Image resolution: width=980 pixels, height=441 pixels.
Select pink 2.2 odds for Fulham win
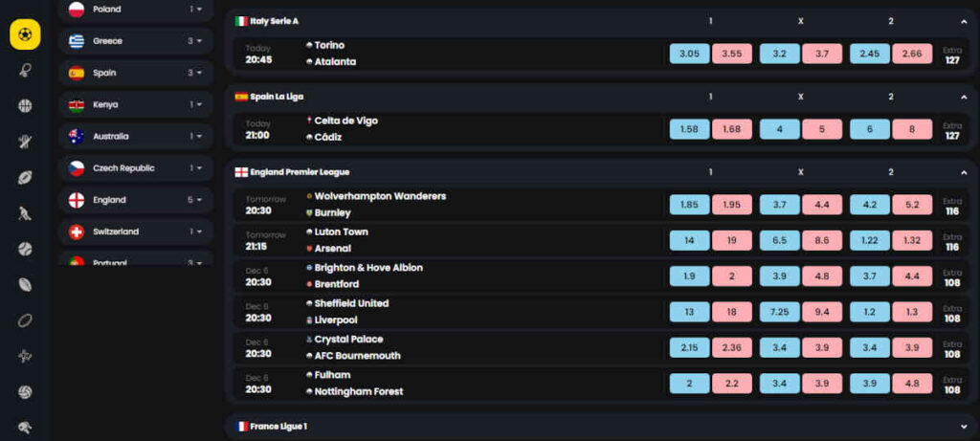(732, 383)
